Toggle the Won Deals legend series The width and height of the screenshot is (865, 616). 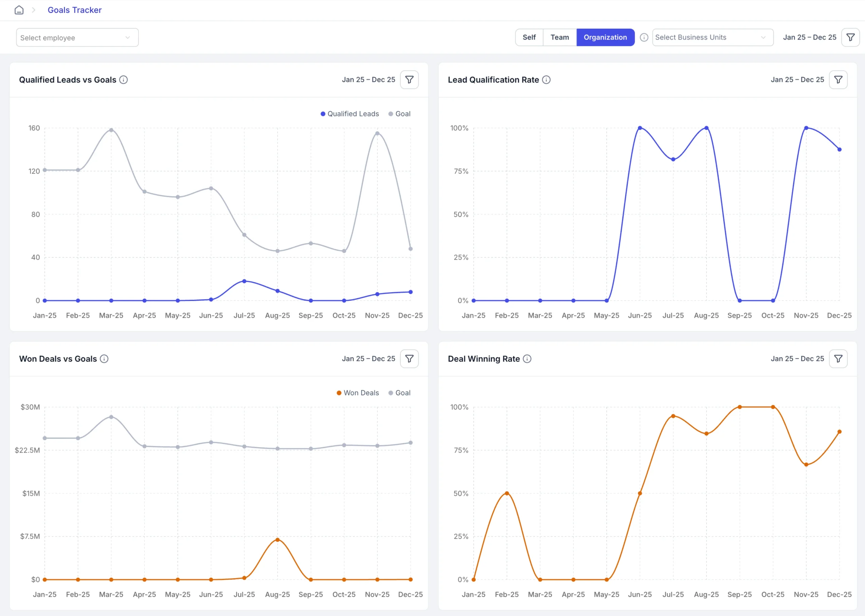click(x=357, y=393)
